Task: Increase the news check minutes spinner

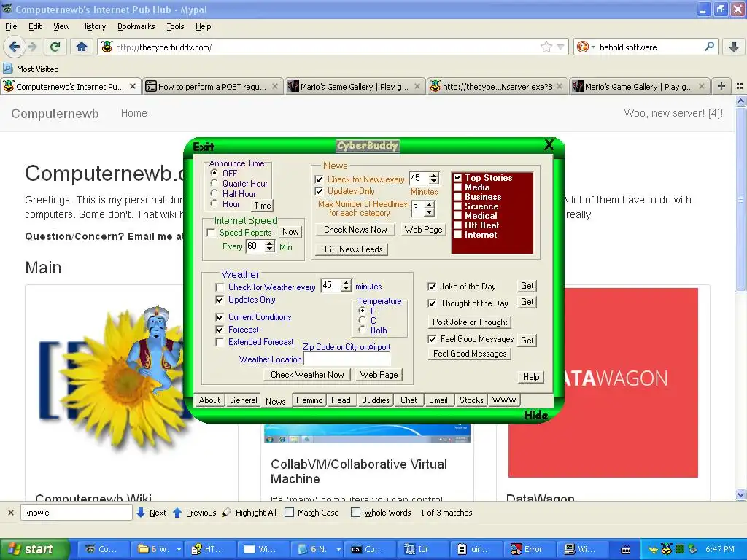Action: tap(433, 175)
